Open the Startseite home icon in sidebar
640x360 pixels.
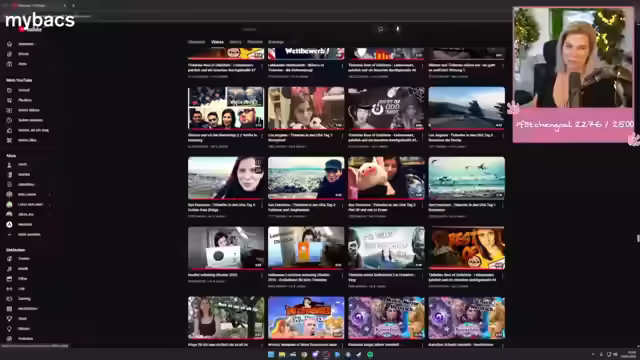(9, 44)
